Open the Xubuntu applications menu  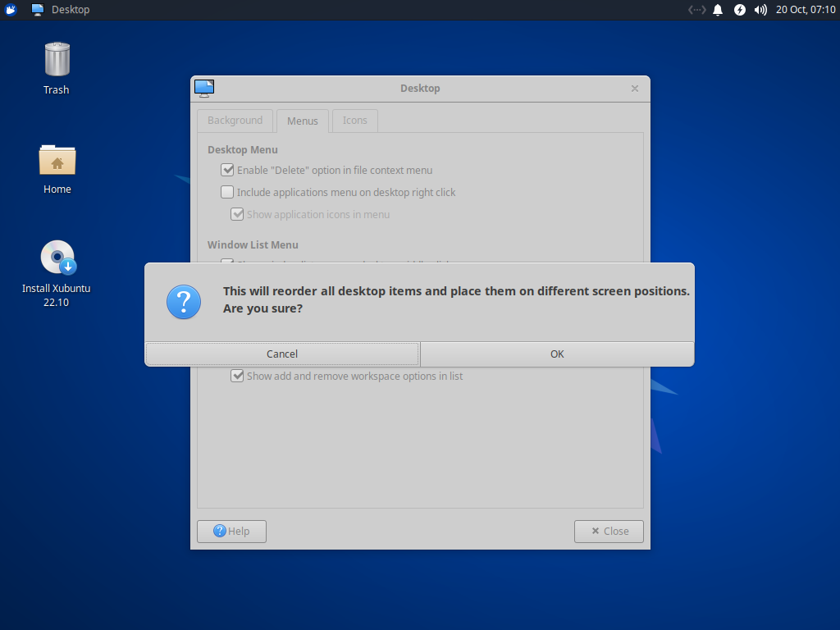point(10,10)
